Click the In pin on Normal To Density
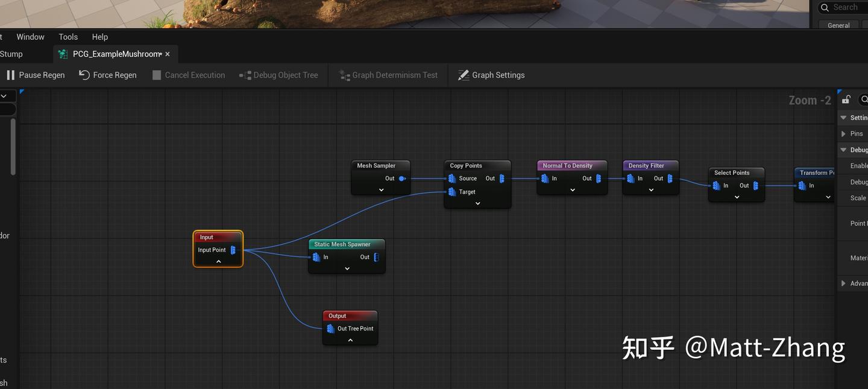 pyautogui.click(x=545, y=179)
